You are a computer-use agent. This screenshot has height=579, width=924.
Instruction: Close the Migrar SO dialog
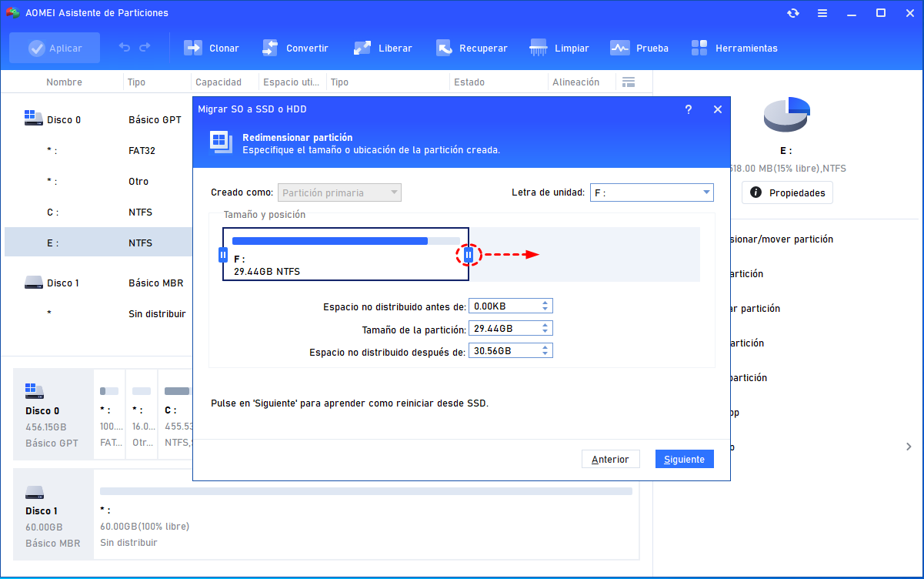coord(718,109)
